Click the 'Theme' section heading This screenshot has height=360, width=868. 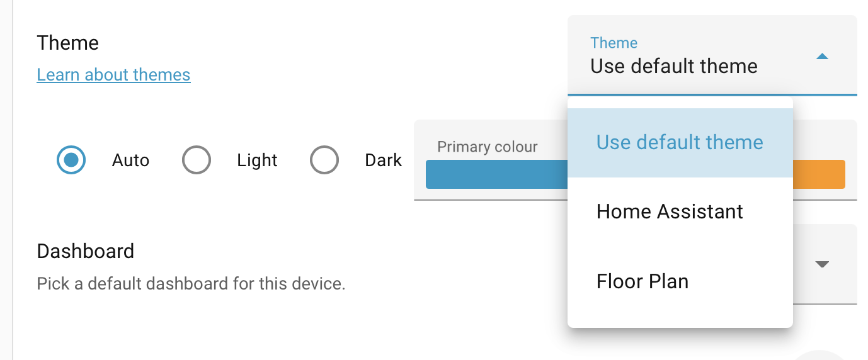click(x=67, y=43)
